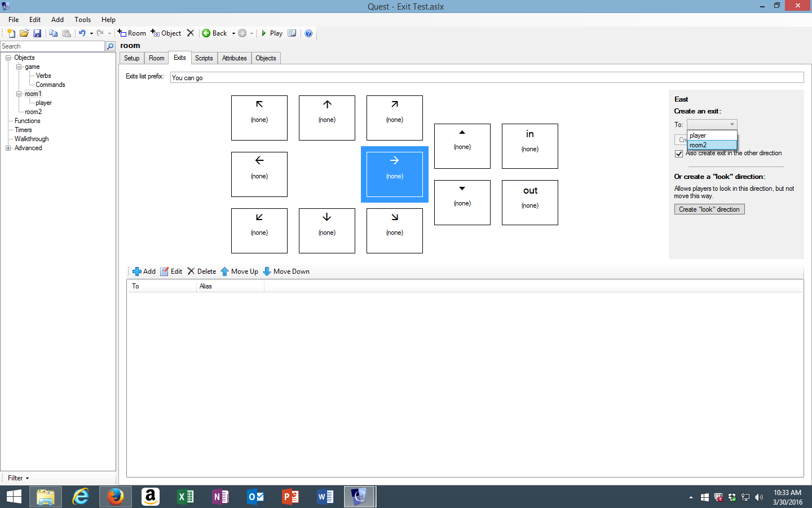The width and height of the screenshot is (812, 508).
Task: Delete selected element with X icon
Action: [x=191, y=33]
